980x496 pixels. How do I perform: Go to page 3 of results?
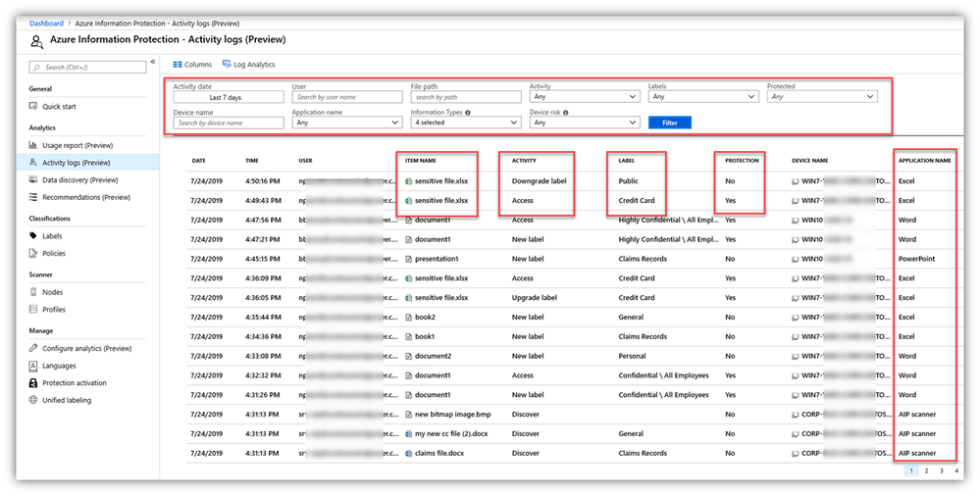click(x=941, y=471)
